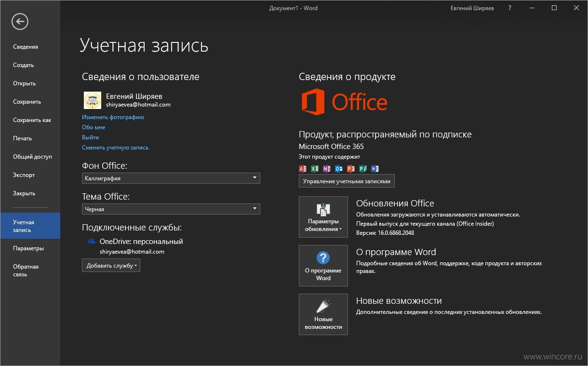Click the user profile avatar picture

(x=93, y=100)
